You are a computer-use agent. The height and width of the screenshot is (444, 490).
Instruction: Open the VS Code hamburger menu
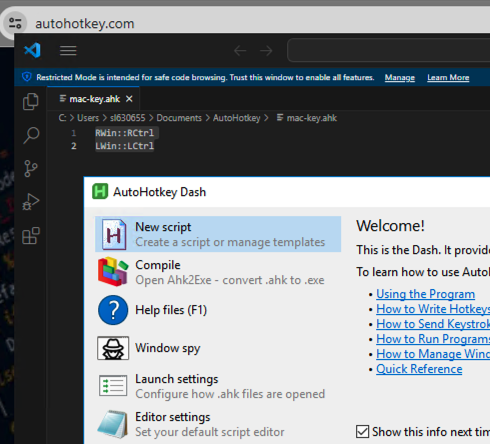68,51
